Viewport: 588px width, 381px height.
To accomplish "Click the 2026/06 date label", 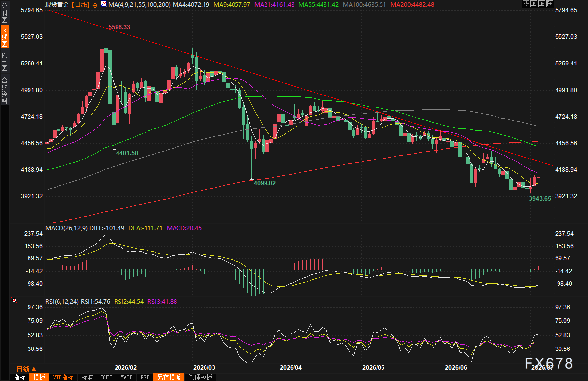I will coord(456,368).
